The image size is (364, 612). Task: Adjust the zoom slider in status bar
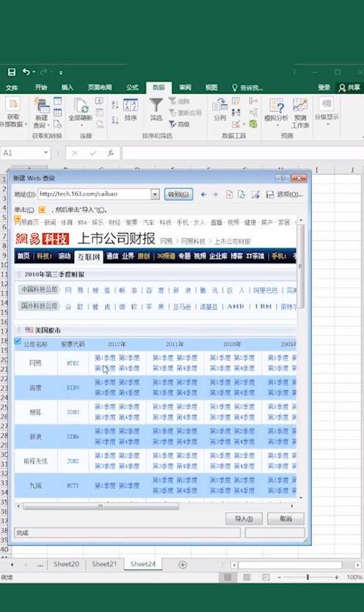[308, 577]
